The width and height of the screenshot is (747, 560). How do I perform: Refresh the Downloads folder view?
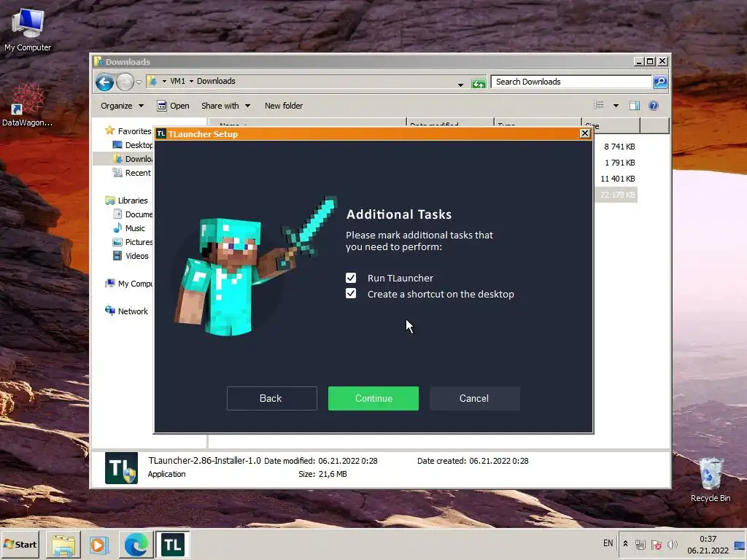479,83
